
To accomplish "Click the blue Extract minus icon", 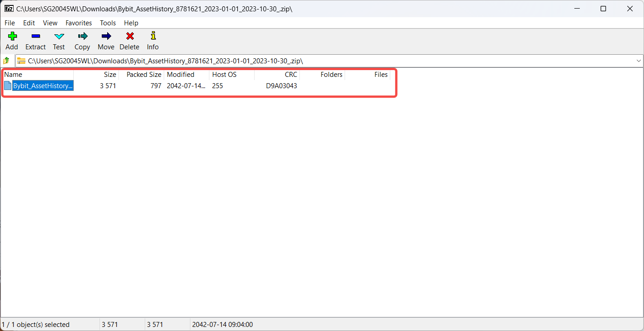I will pyautogui.click(x=35, y=37).
